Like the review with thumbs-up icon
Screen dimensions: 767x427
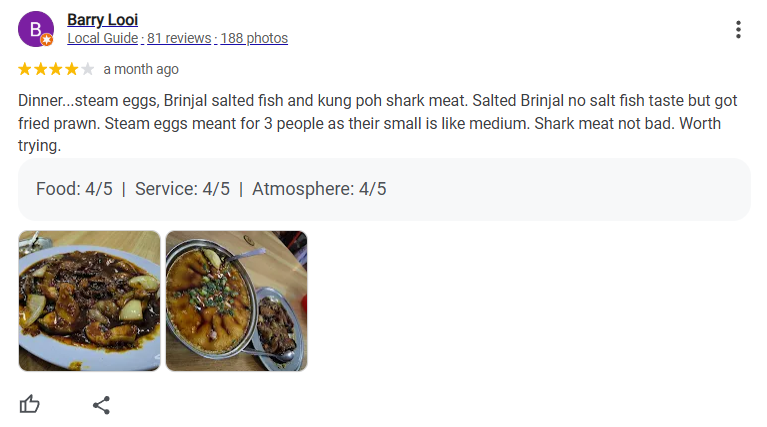[30, 405]
